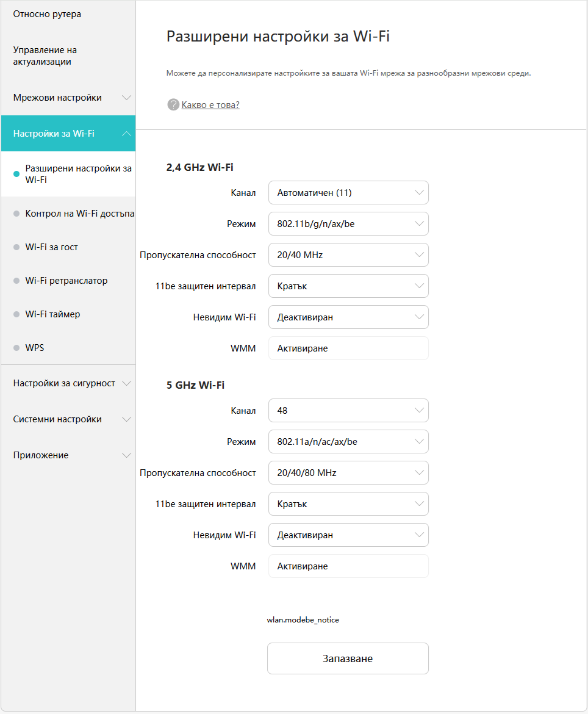Open the 2,4 GHz Режим 802.11b/g/n/ax/be dropdown
588x714 pixels.
(349, 223)
